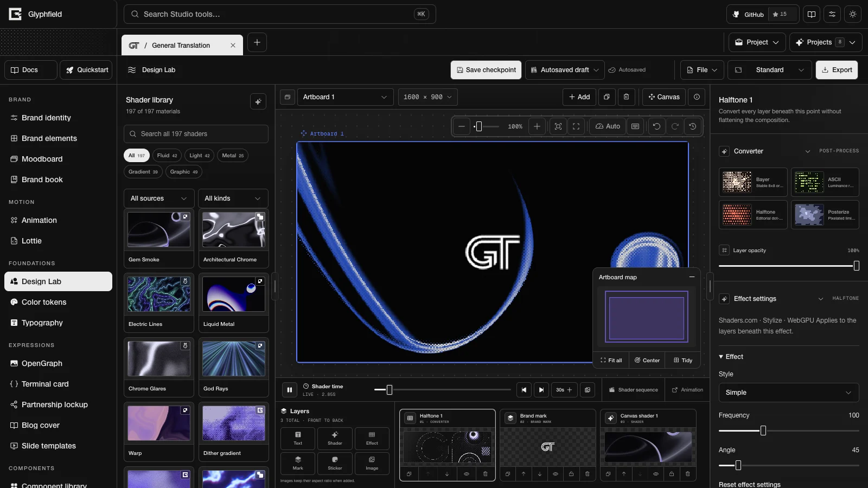868x488 pixels.
Task: Select the Metal 25 filter chip
Action: pyautogui.click(x=233, y=156)
